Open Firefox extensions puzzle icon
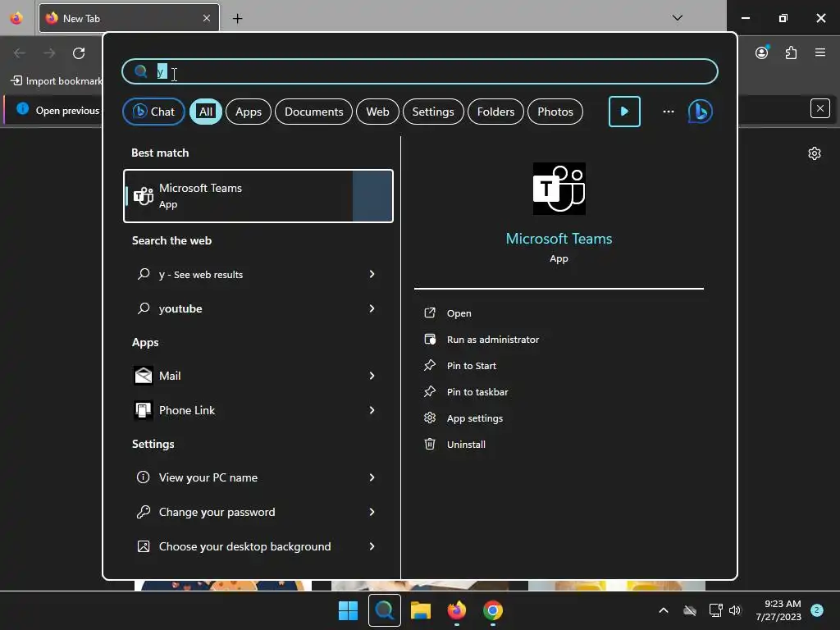The image size is (840, 630). tap(791, 52)
